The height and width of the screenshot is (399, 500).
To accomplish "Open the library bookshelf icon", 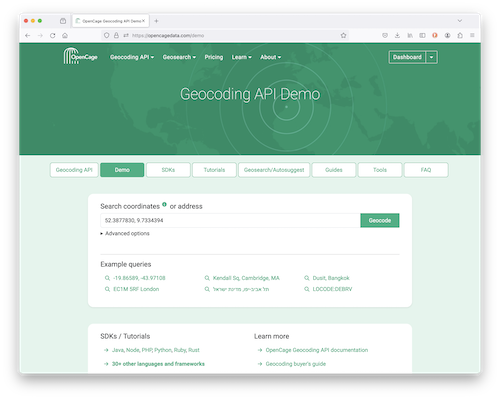I will (410, 35).
